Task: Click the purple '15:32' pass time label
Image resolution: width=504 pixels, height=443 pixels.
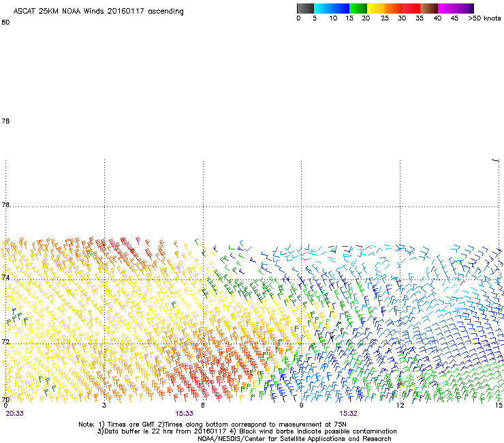Action: (x=349, y=414)
